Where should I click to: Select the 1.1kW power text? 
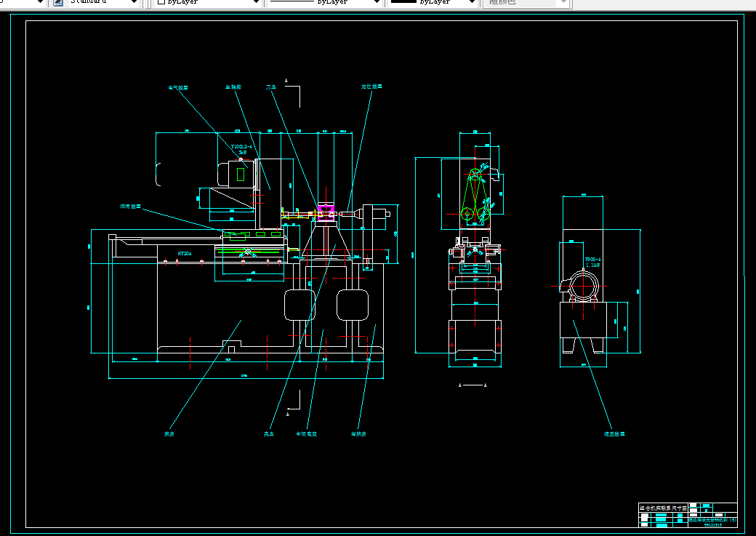tap(593, 265)
